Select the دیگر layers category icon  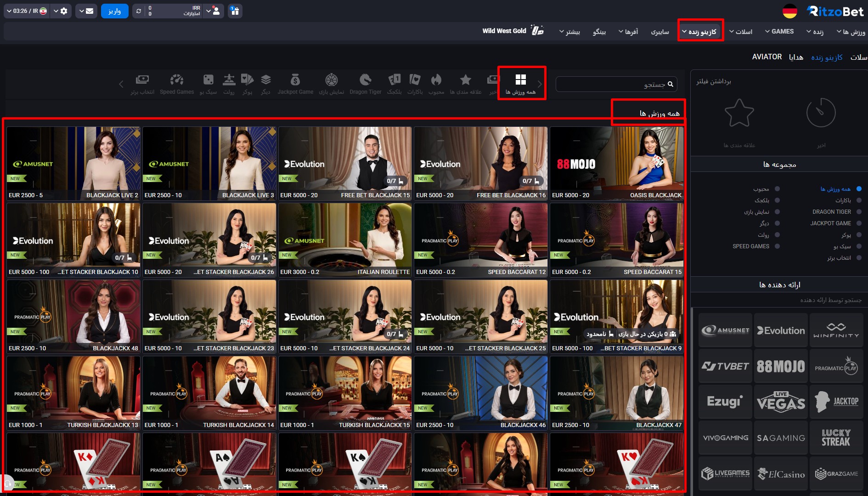(x=265, y=84)
